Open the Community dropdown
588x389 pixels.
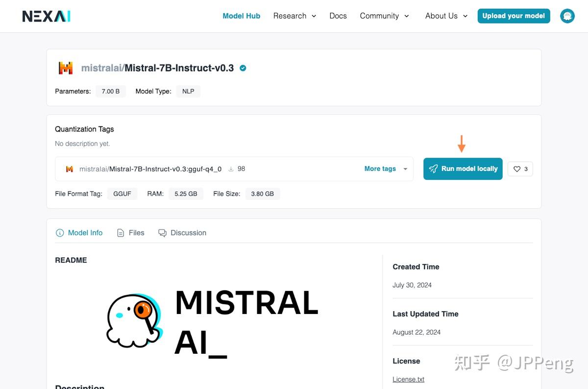pyautogui.click(x=384, y=16)
